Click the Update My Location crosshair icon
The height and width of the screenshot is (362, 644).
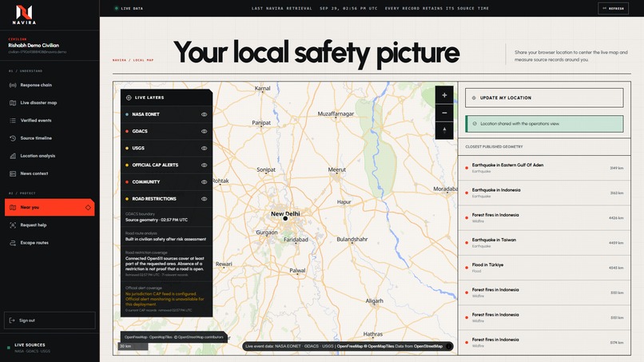coord(474,97)
